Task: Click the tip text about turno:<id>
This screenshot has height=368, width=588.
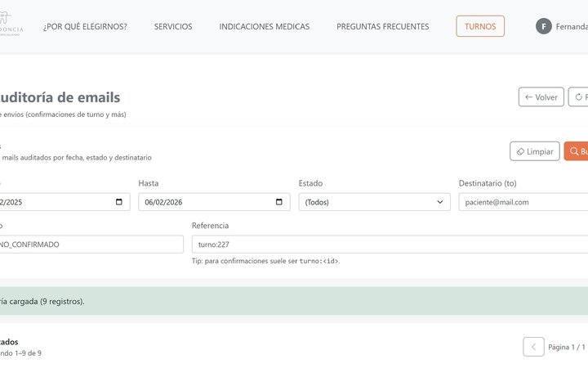Action: pyautogui.click(x=266, y=261)
